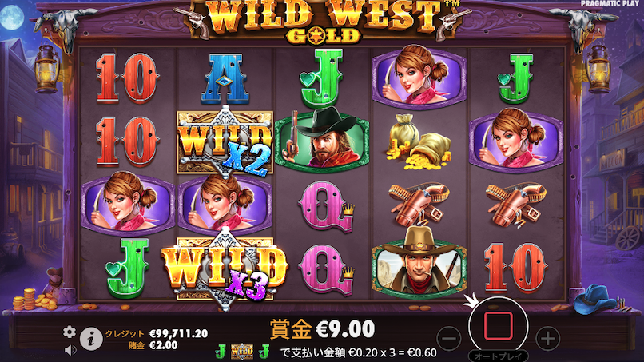Screen dimensions: 644x362
Task: Click the credit balance €99,711.20
Action: (178, 333)
